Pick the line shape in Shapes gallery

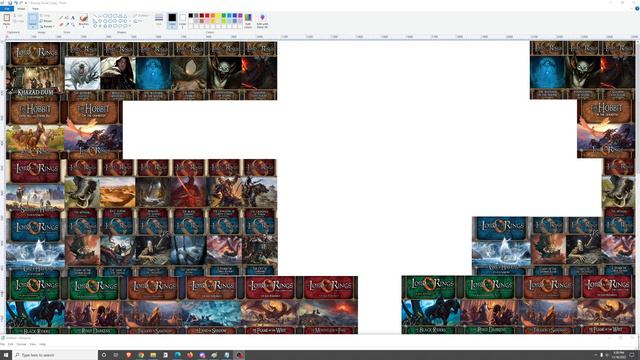click(x=95, y=16)
